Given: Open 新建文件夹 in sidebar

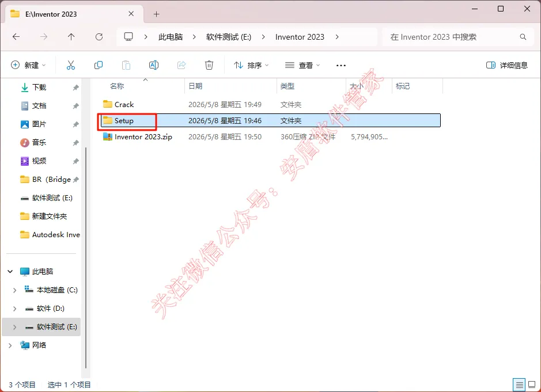Looking at the screenshot, I should click(x=44, y=216).
